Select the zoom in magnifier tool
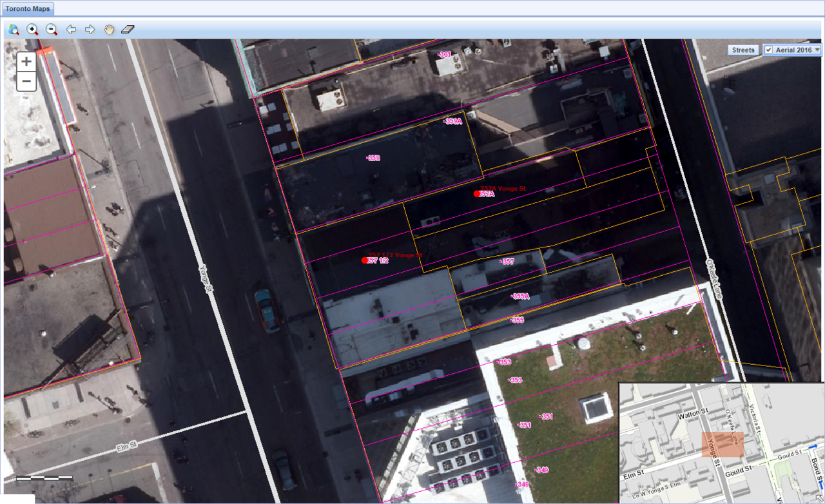Image resolution: width=825 pixels, height=504 pixels. click(32, 30)
